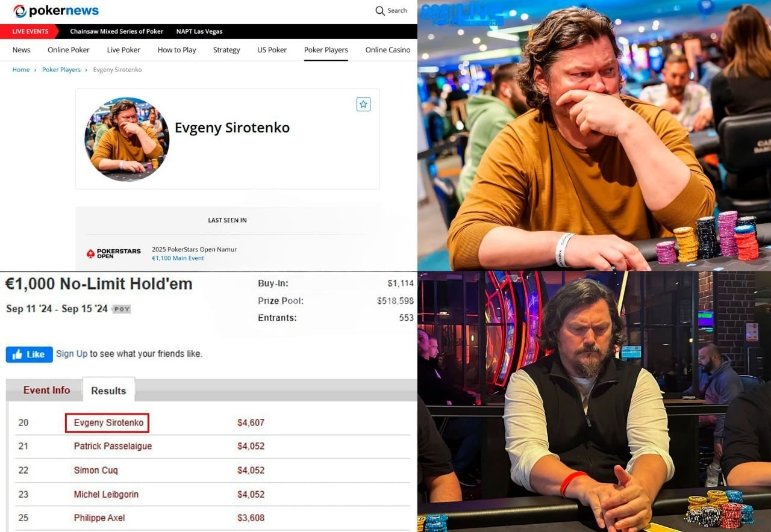Open the Poker Players menu item
The image size is (771, 532).
326,50
